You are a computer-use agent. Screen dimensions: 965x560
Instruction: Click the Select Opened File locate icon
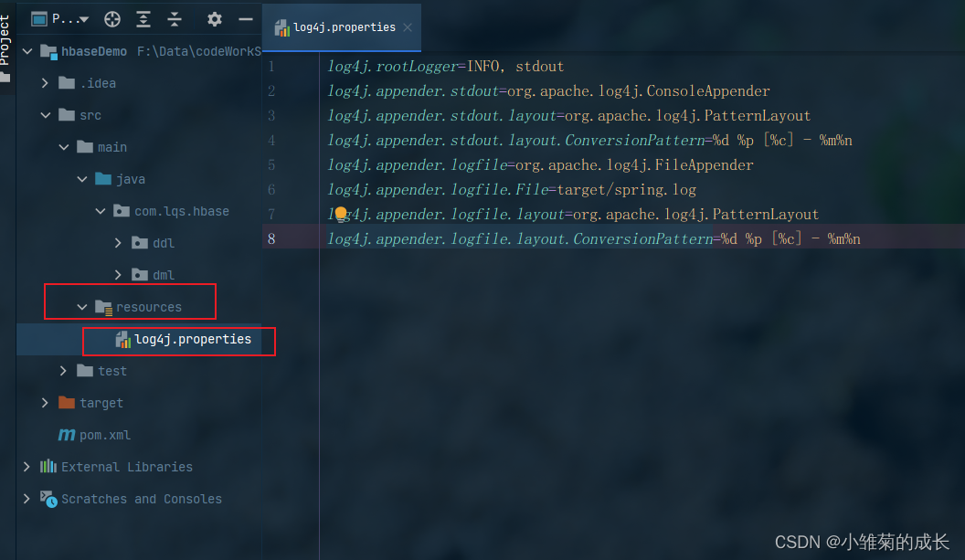coord(112,19)
